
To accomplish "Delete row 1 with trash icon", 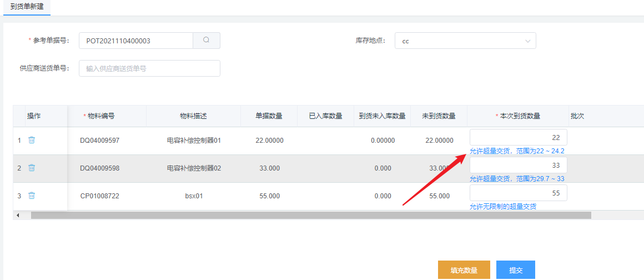I will point(32,140).
